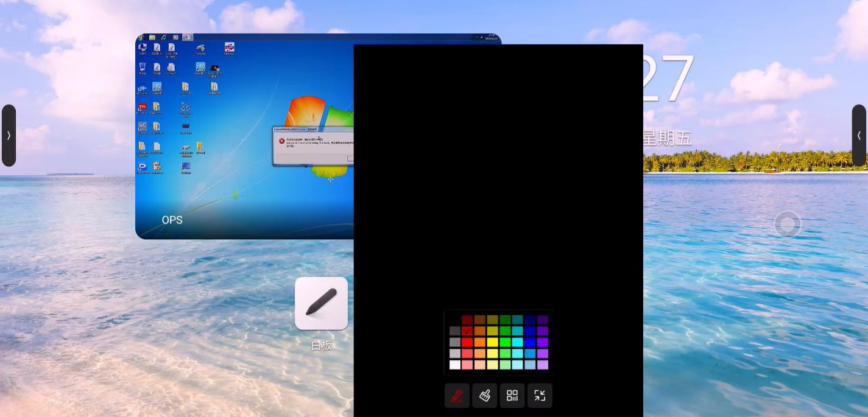Click the Recycle Bin in OPS preview

click(x=142, y=68)
